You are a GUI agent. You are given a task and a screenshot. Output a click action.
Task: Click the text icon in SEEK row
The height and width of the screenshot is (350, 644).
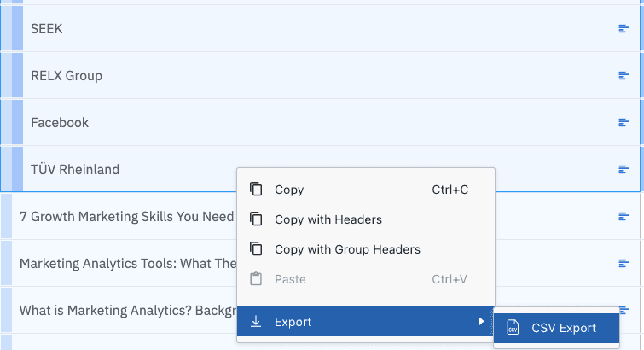(x=624, y=29)
